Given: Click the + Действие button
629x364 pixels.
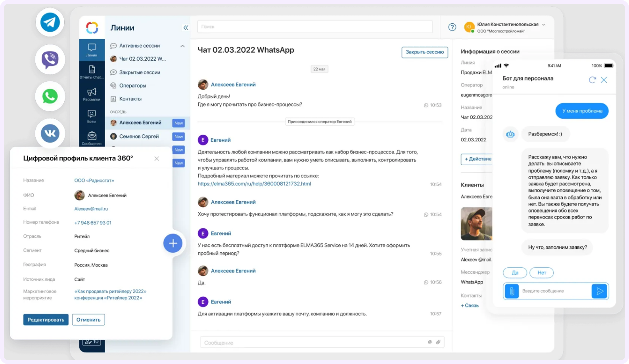Looking at the screenshot, I should (477, 159).
